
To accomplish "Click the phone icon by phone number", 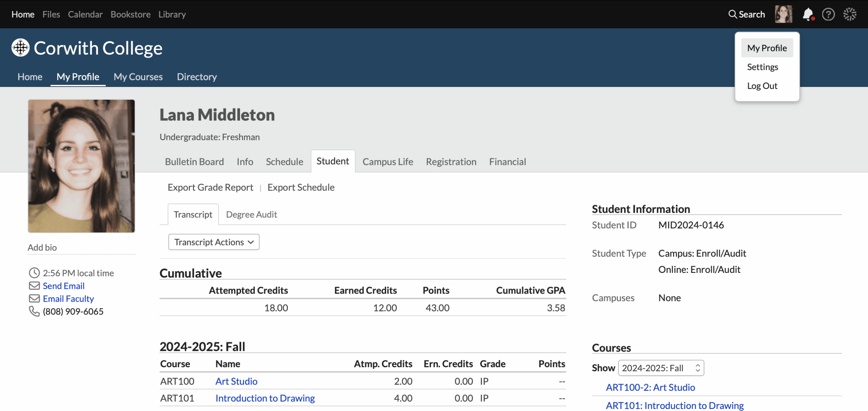I will click(34, 311).
